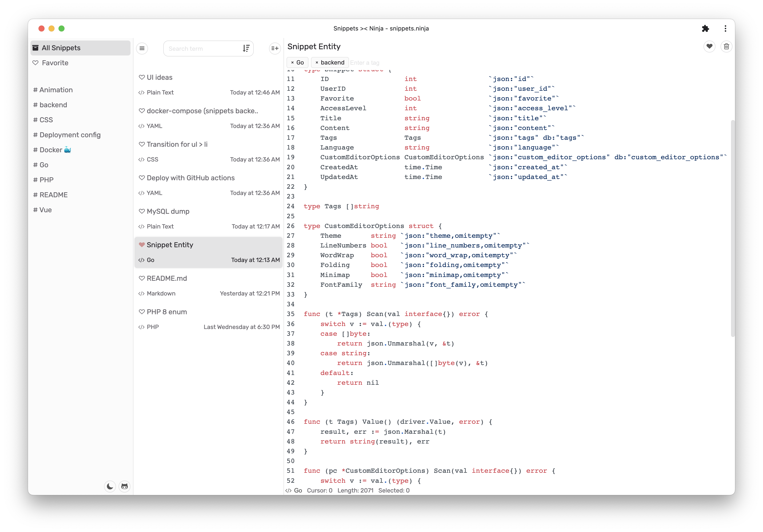Viewport: 763px width, 532px height.
Task: Place cursor on line 24 type Tags
Action: (341, 206)
